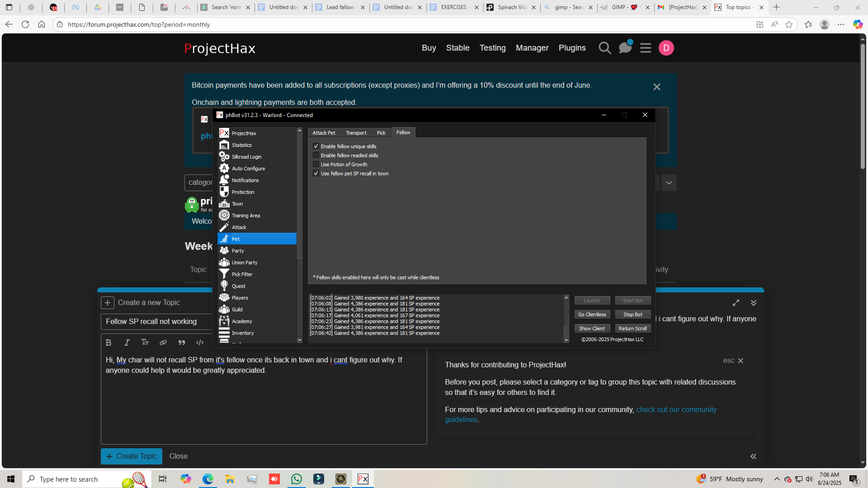Expand composer to fullscreen icon
This screenshot has width=868, height=488.
click(736, 303)
